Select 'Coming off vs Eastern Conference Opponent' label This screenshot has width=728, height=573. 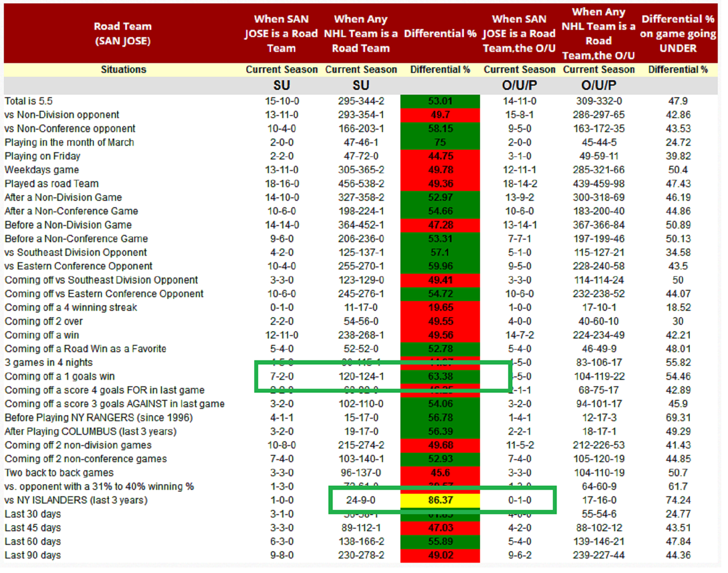pos(104,294)
